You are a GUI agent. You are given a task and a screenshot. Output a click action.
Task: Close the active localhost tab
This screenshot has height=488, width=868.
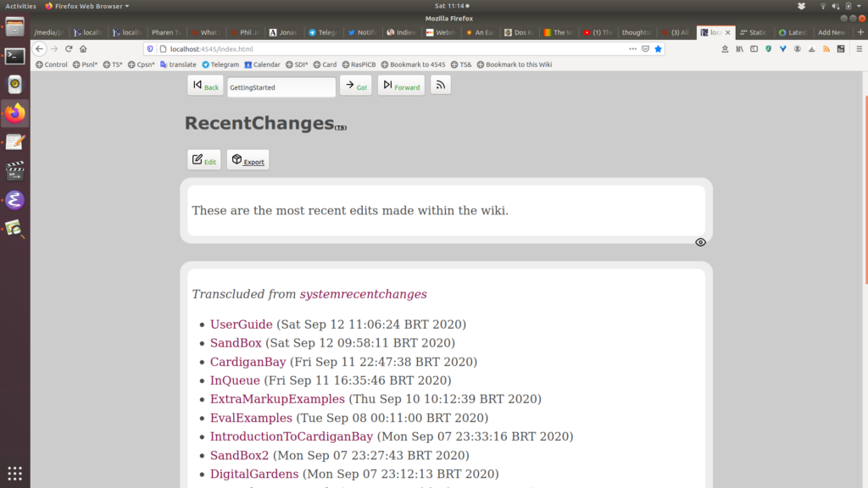(x=727, y=33)
